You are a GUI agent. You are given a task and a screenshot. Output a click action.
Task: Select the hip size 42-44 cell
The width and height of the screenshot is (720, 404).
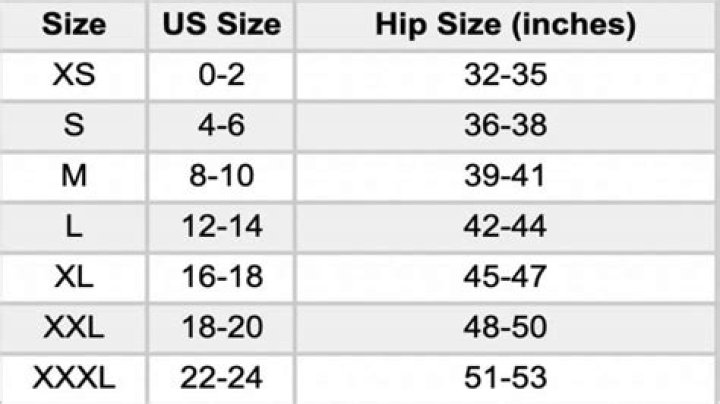click(505, 228)
